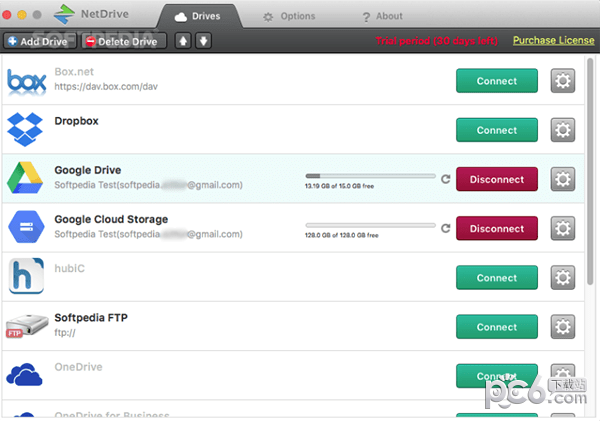Click '13.19 GB of 15.0 GB free' text
Viewport: 600px width, 421px height.
pos(339,186)
